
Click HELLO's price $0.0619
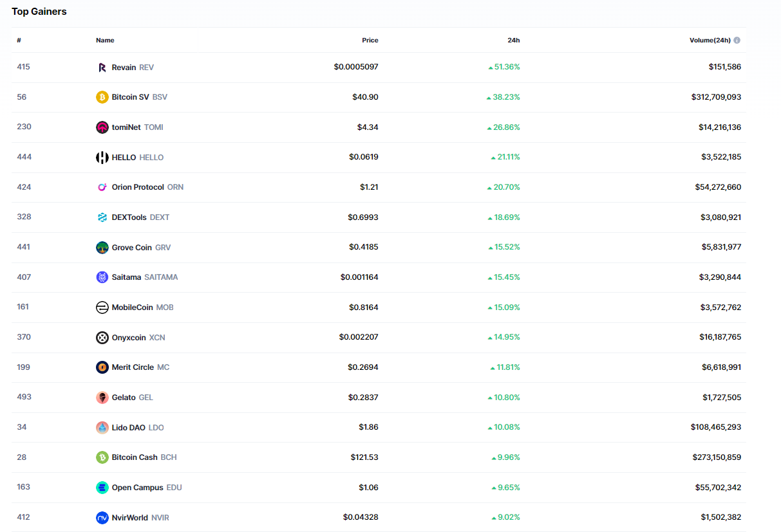click(364, 157)
